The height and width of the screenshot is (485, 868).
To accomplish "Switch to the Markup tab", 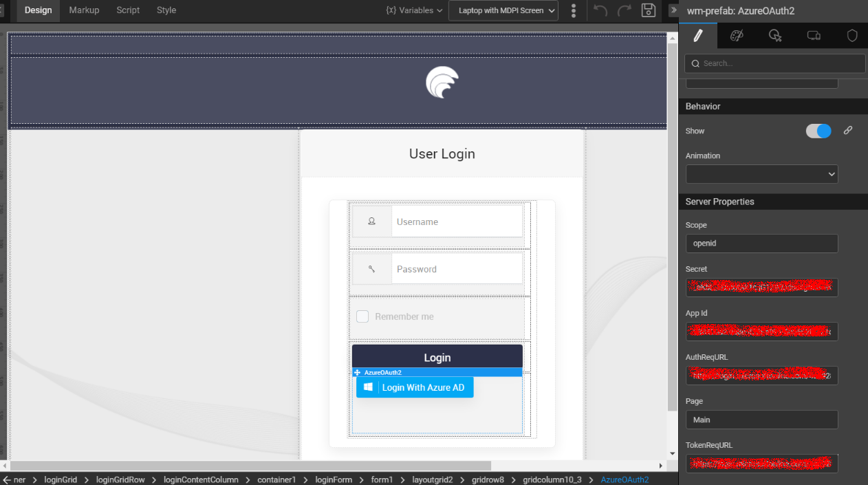I will coord(84,10).
